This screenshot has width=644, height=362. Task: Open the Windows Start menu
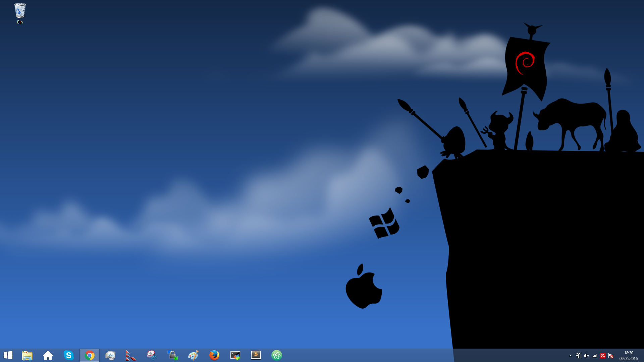click(x=8, y=355)
